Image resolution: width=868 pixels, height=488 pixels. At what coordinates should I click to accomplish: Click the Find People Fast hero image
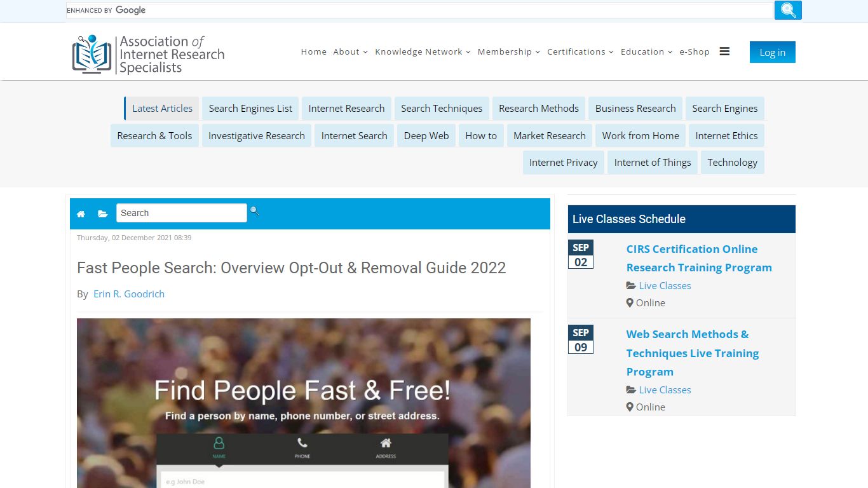pyautogui.click(x=304, y=403)
